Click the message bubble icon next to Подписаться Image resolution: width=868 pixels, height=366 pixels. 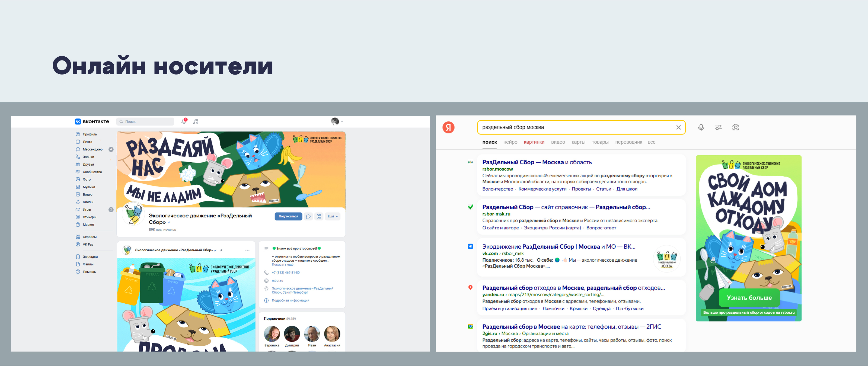click(308, 217)
